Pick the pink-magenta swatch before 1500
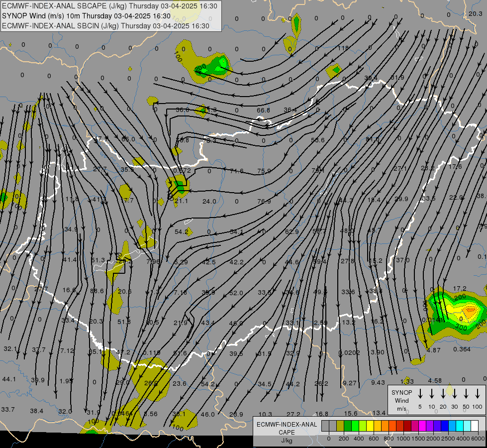Image resolution: width=487 pixels, height=448 pixels. pos(415,426)
